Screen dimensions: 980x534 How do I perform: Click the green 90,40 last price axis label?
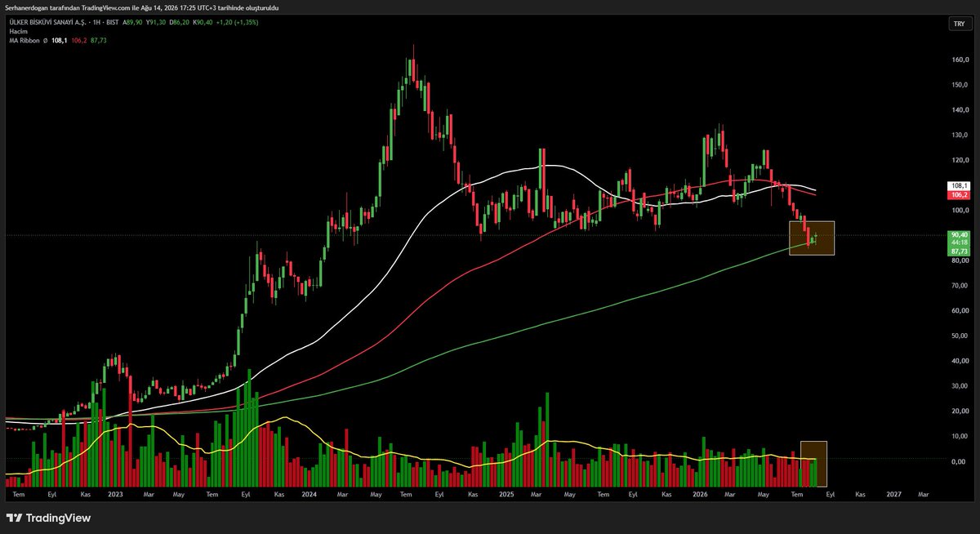(958, 235)
